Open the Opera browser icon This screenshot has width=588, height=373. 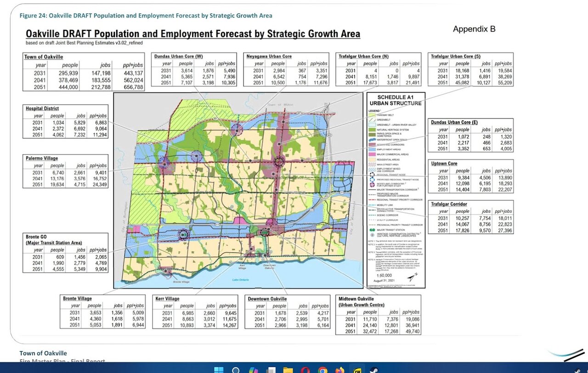pyautogui.click(x=305, y=370)
